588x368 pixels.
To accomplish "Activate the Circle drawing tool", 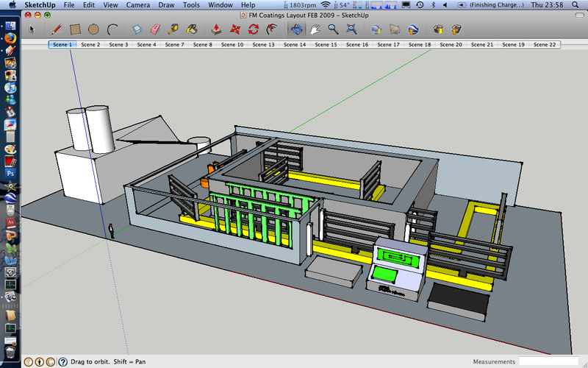I will (x=94, y=29).
